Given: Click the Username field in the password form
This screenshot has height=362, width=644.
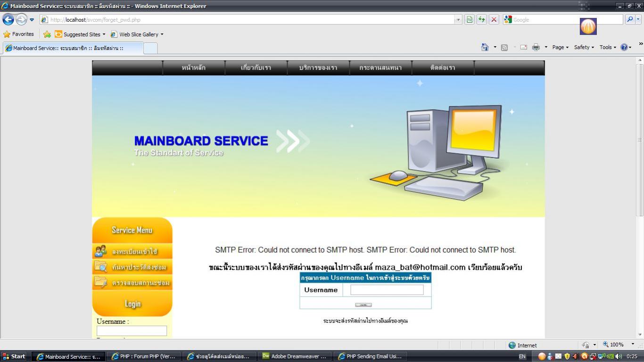Looking at the screenshot, I should (387, 290).
